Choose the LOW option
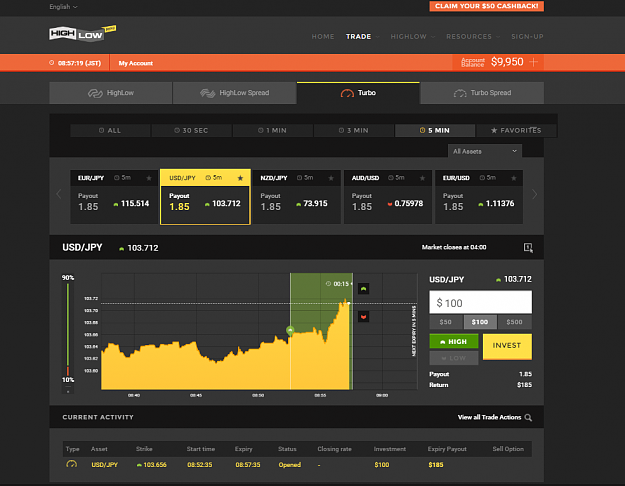 454,358
